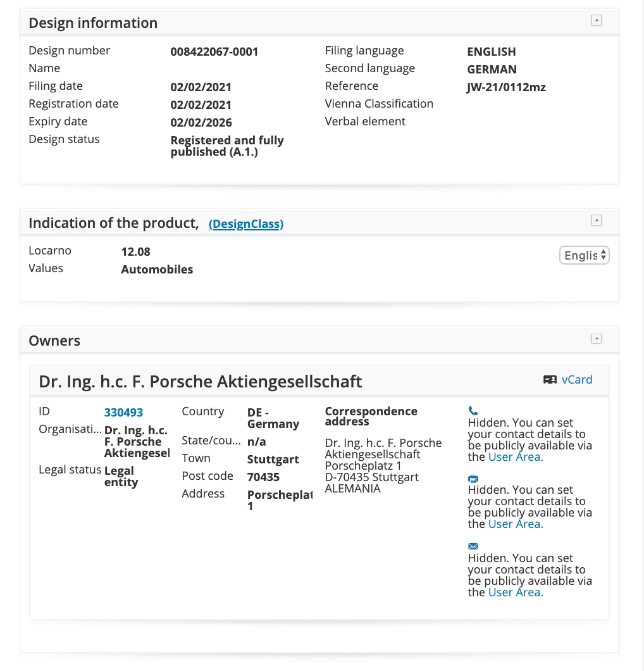
Task: Open User Area link under fax details
Action: pos(516,524)
